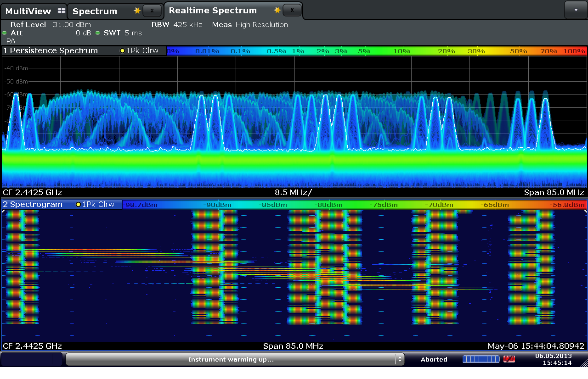This screenshot has height=379, width=588.
Task: Close the Spectrum channel tab
Action: click(152, 11)
